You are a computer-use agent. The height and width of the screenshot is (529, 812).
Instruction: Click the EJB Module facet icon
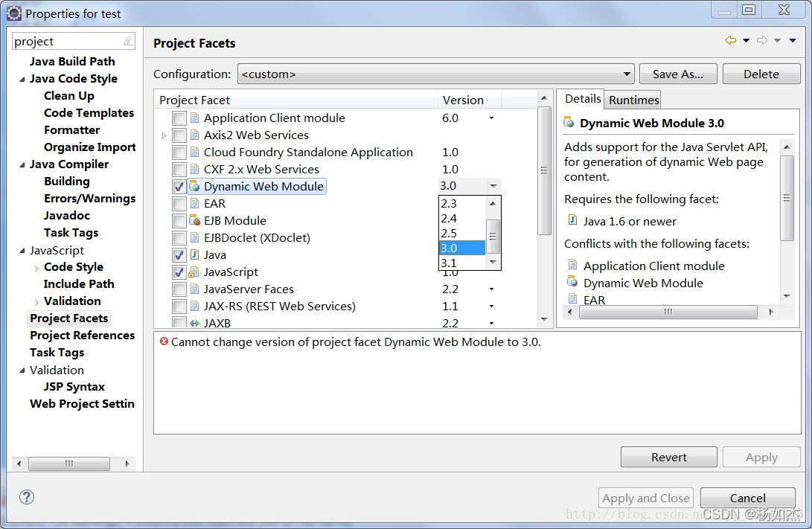pyautogui.click(x=194, y=220)
